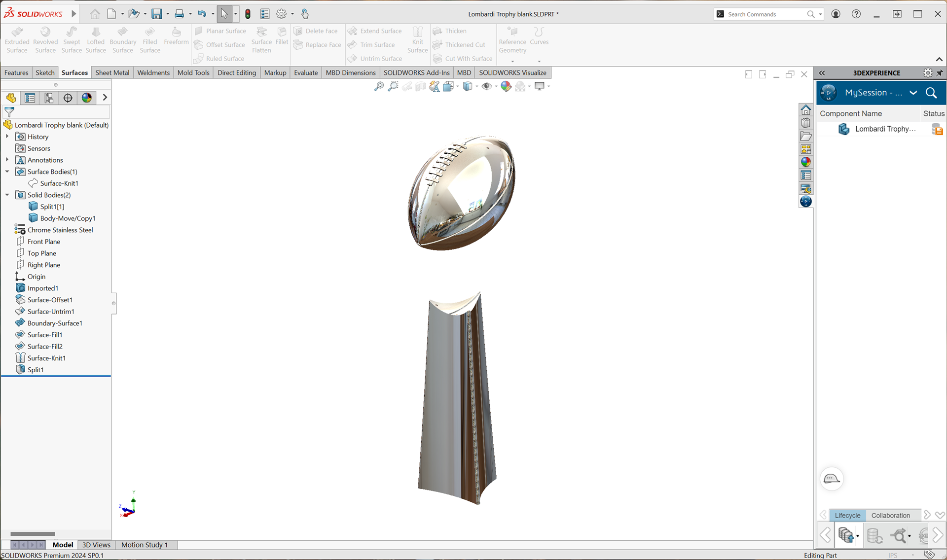Open the MySession dropdown chevron
947x560 pixels.
pyautogui.click(x=913, y=93)
